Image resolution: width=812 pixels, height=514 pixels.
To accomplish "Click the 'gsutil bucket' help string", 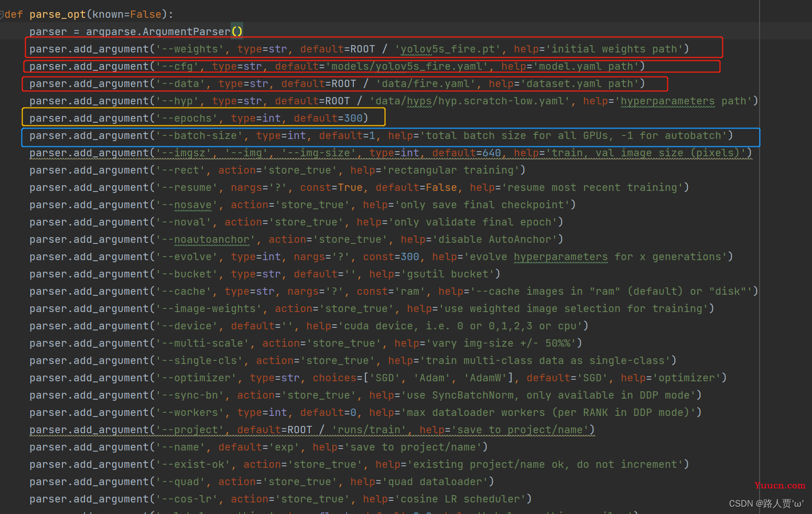I will [x=448, y=274].
